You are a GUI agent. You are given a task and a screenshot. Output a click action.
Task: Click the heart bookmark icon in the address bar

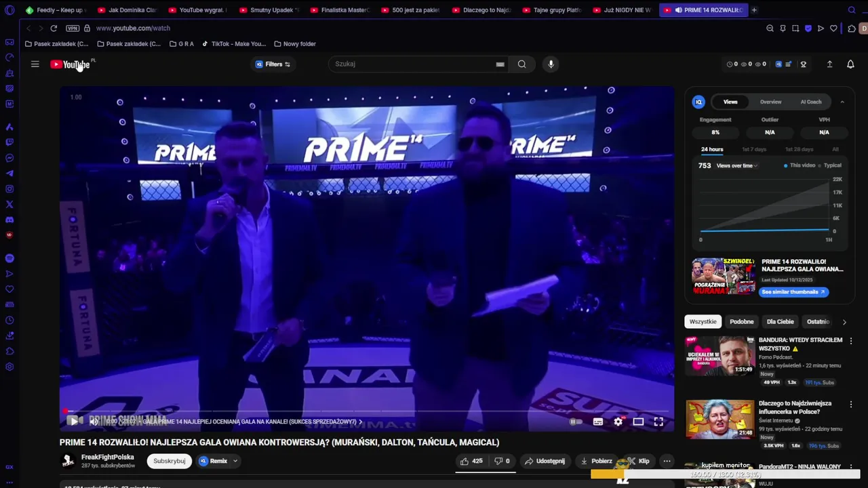[x=833, y=28]
